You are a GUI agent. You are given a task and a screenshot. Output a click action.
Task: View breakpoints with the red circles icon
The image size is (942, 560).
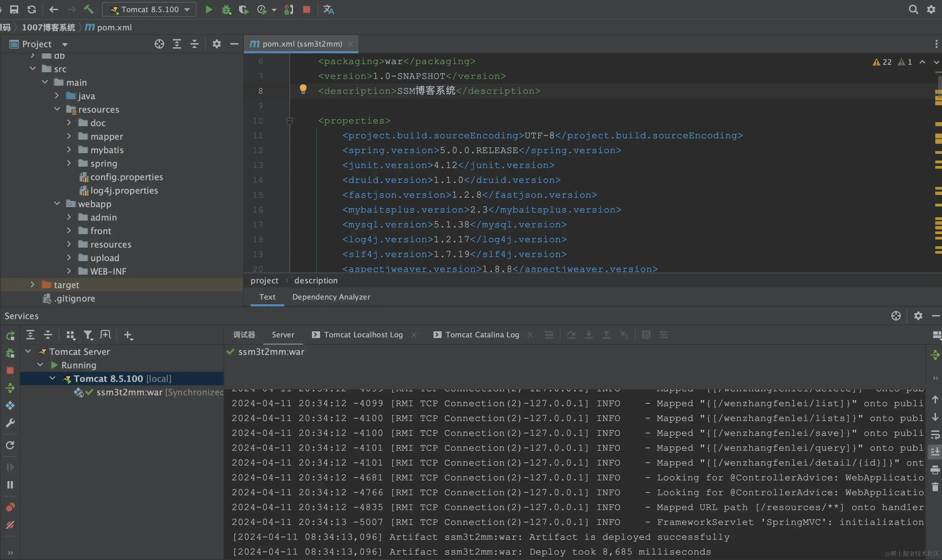pos(10,507)
